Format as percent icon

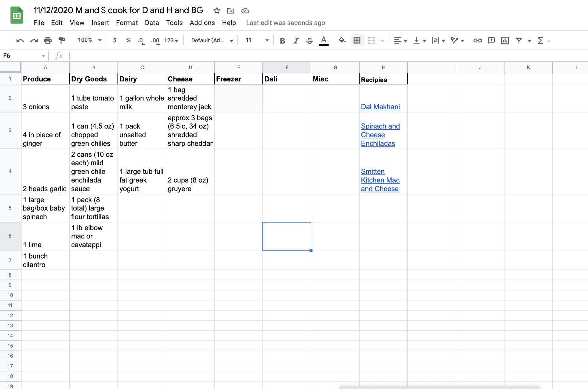coord(129,40)
